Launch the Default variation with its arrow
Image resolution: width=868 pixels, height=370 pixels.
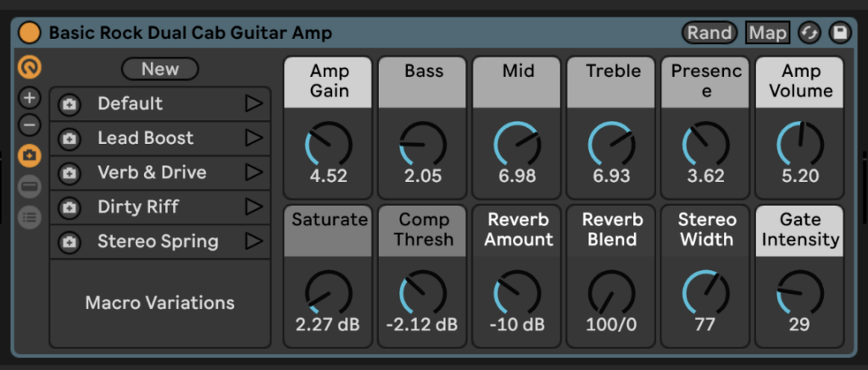pos(253,104)
